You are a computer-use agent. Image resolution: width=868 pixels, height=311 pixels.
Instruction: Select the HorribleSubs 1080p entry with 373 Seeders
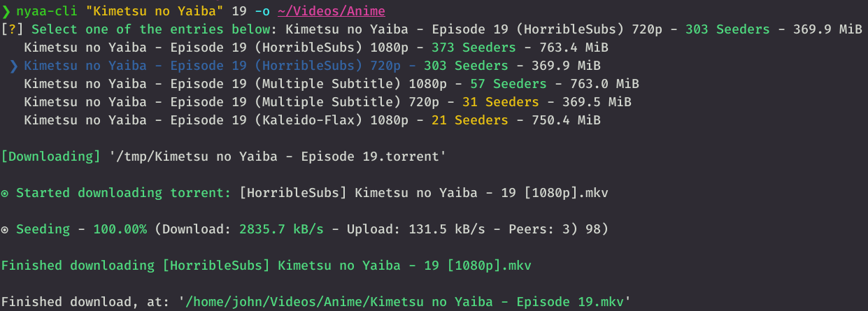(315, 48)
